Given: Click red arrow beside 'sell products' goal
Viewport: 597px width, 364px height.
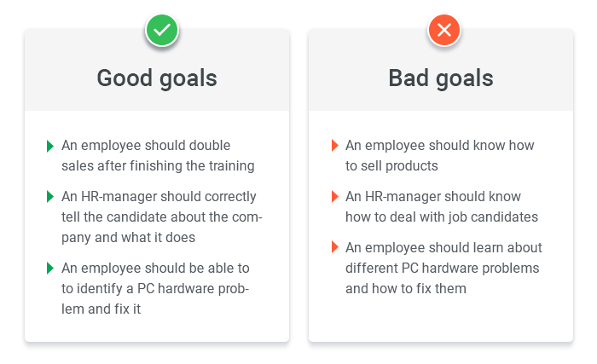Looking at the screenshot, I should tap(335, 146).
